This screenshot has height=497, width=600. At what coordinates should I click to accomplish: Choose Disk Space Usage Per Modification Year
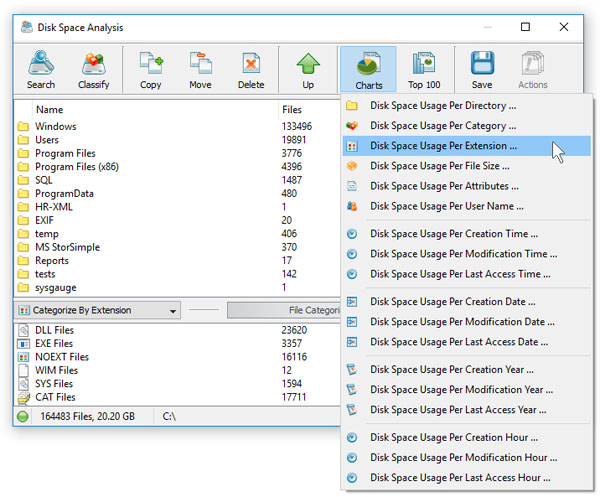466,389
